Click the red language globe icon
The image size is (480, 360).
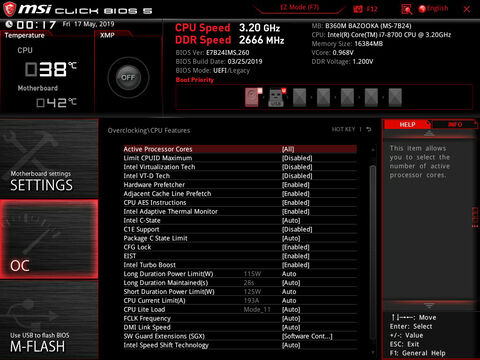pos(422,9)
